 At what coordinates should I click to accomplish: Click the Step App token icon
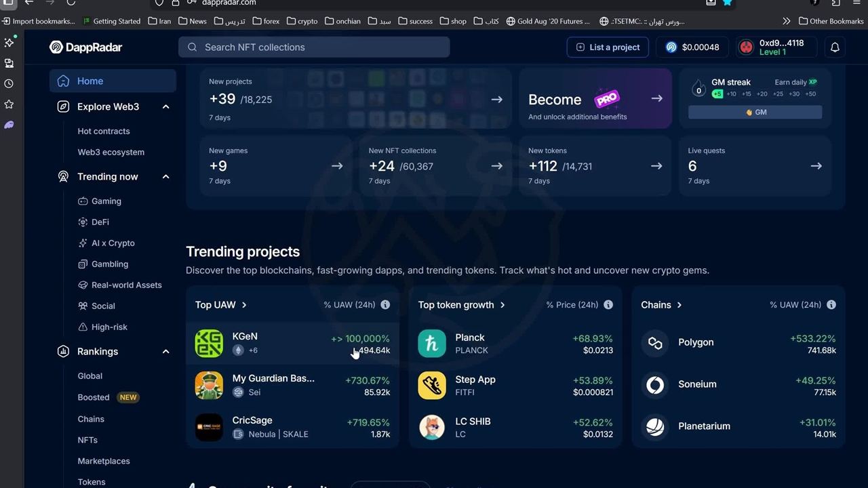pyautogui.click(x=432, y=386)
